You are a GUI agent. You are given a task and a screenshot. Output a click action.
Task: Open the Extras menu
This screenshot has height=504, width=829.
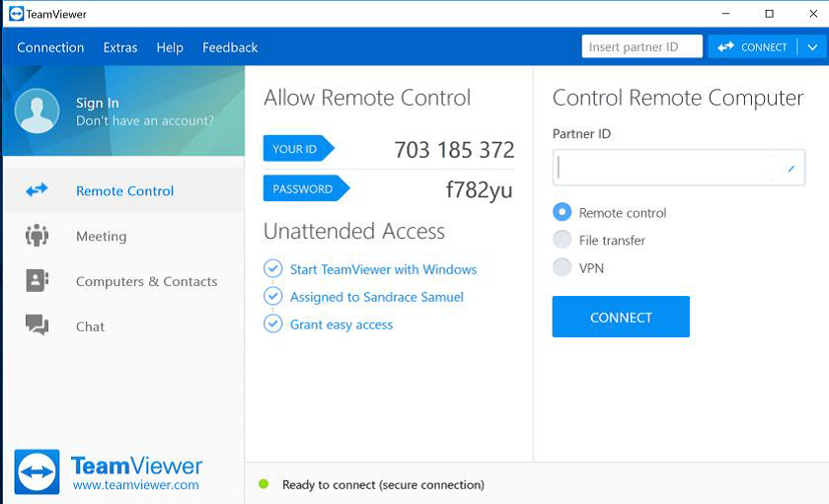tap(120, 47)
